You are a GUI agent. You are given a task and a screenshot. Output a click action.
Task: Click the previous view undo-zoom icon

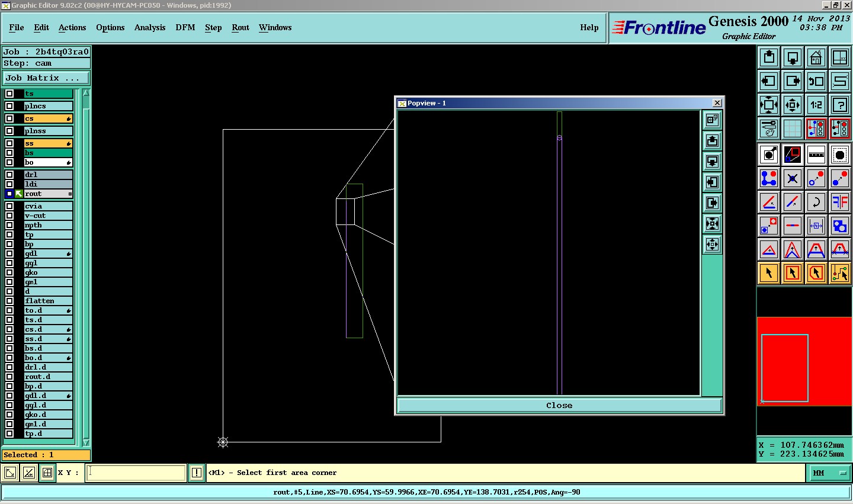(816, 81)
